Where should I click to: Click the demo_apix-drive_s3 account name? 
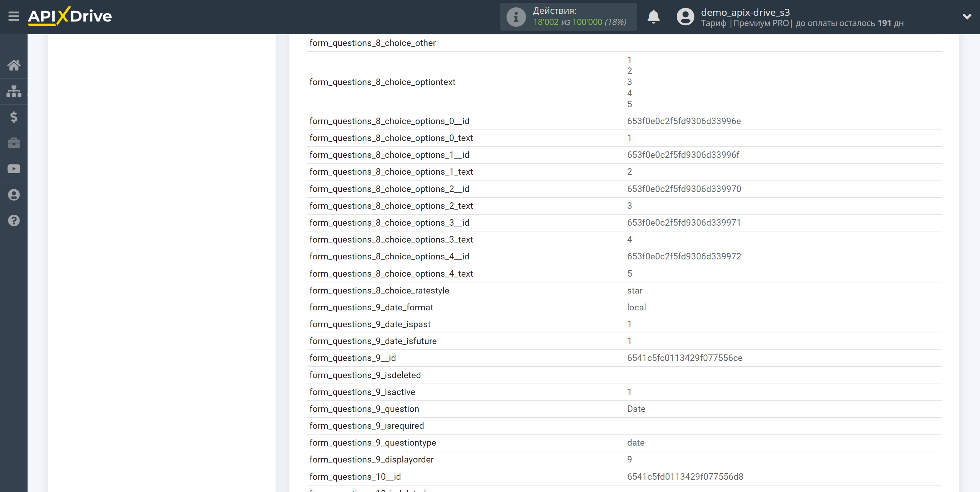coord(745,12)
